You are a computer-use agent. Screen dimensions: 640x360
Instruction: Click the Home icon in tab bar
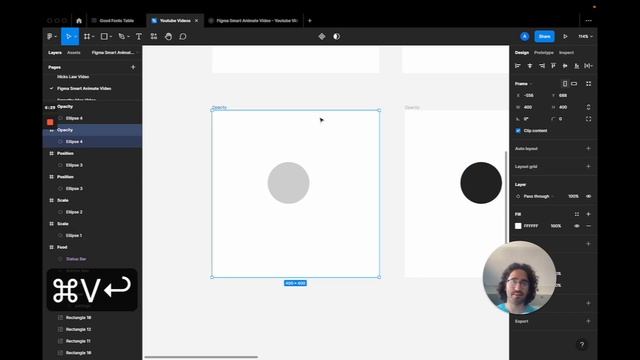coord(79,21)
